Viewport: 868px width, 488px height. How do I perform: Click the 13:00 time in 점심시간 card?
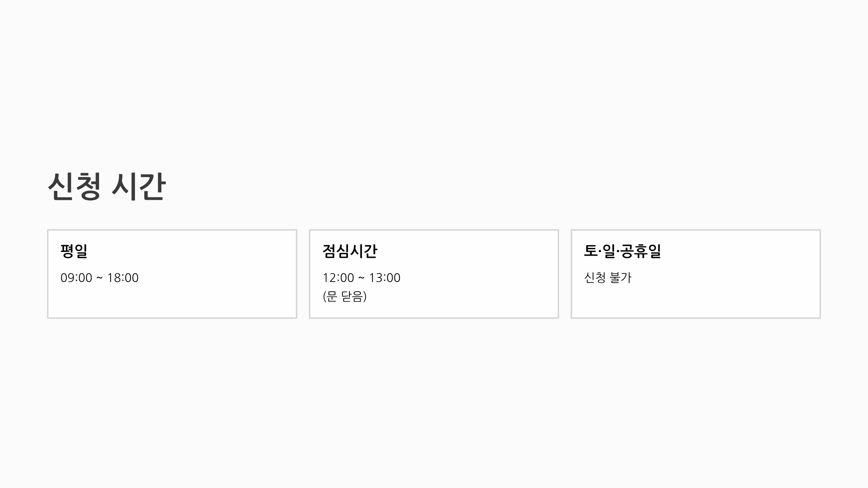[x=384, y=278]
